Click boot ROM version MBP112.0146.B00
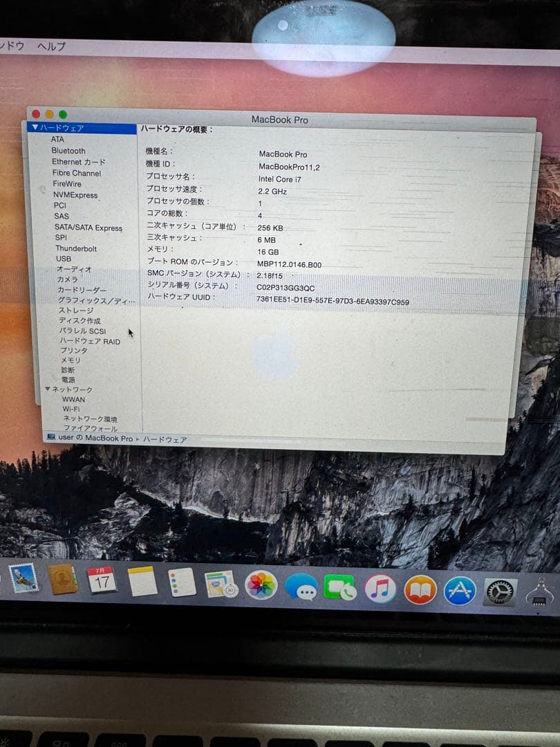The height and width of the screenshot is (747, 560). coord(289,264)
